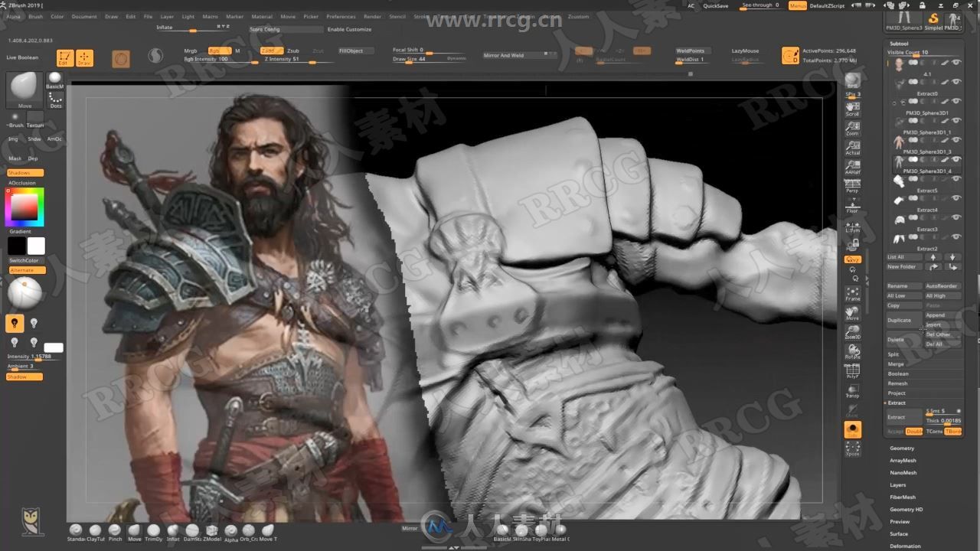The width and height of the screenshot is (980, 551).
Task: Toggle the Xyz rotation mode button
Action: tap(852, 259)
